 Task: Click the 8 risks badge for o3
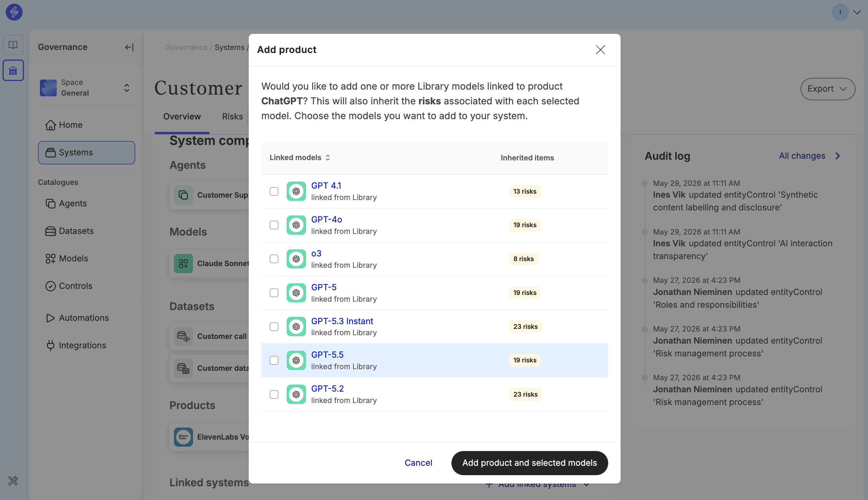pos(523,259)
